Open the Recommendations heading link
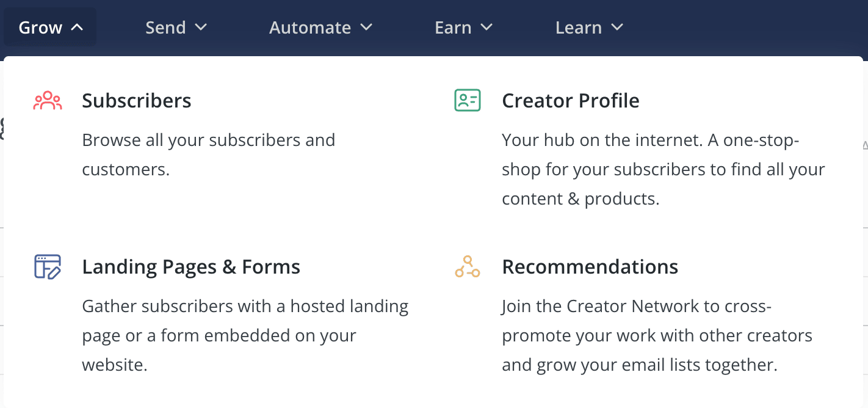The width and height of the screenshot is (868, 408). (590, 267)
